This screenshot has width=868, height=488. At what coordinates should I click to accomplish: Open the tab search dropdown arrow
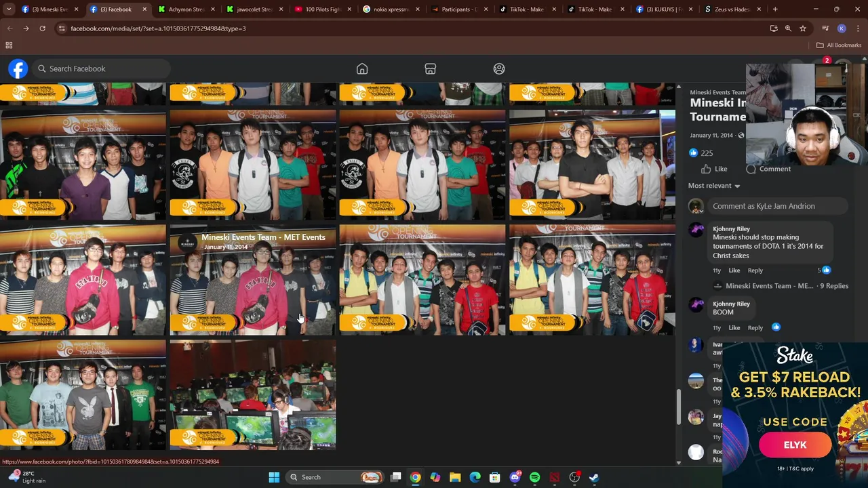pyautogui.click(x=9, y=9)
